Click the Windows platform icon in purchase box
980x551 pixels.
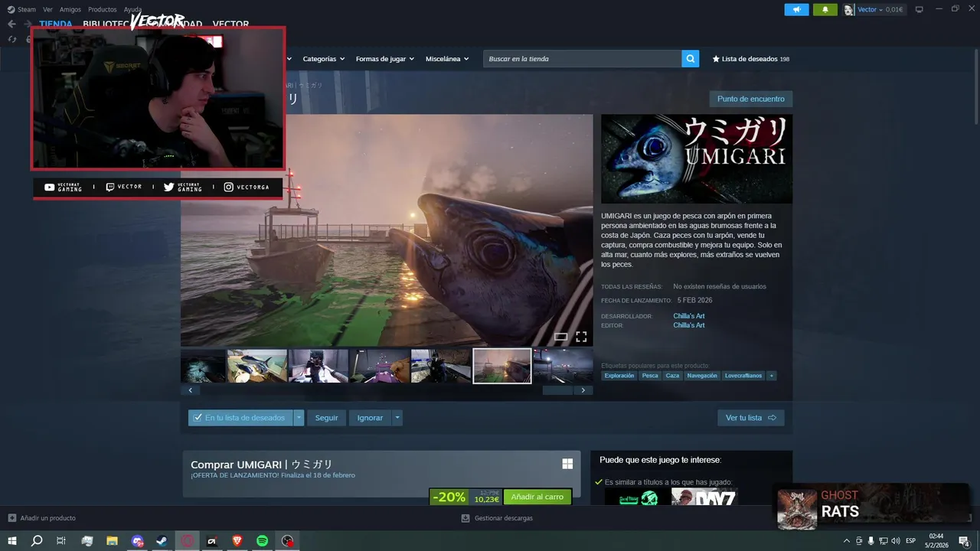tap(567, 464)
